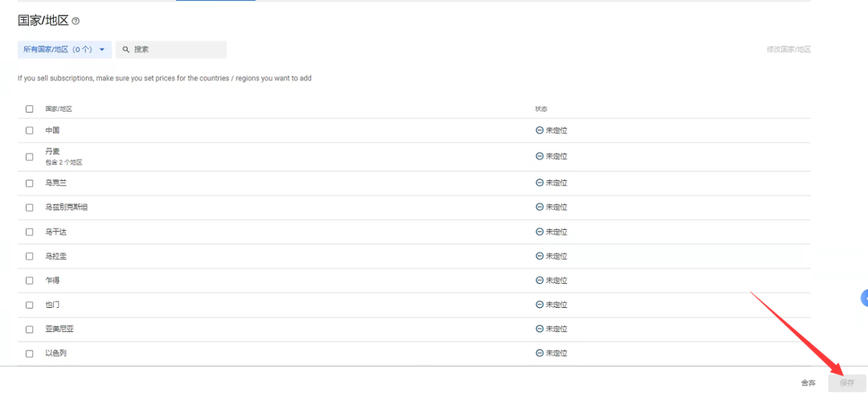868x398 pixels.
Task: Click the 未定位 status icon for 丹麦
Action: (539, 156)
